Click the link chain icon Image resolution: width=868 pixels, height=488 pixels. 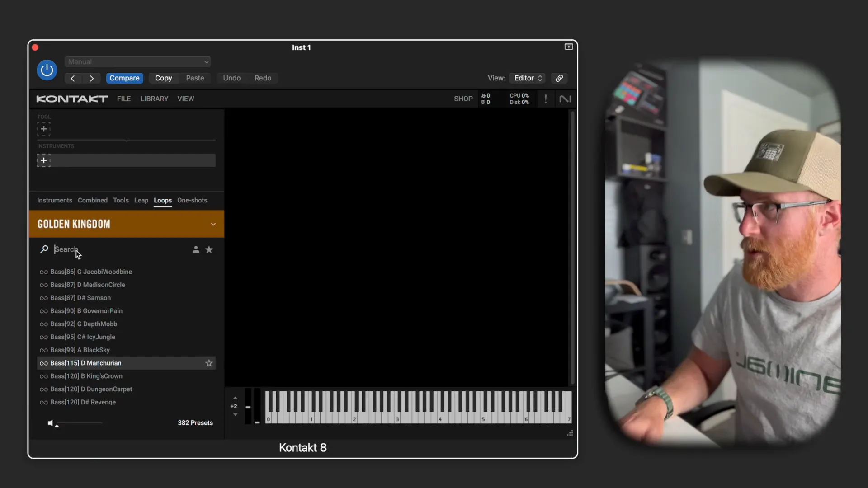pos(559,78)
